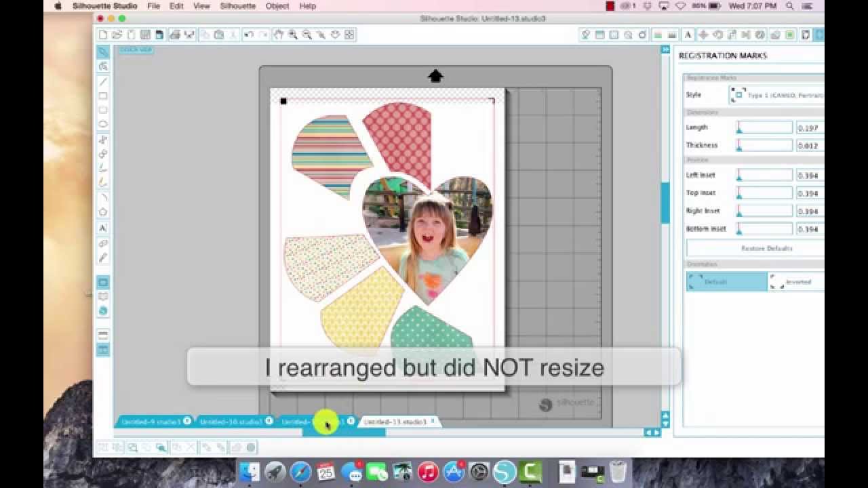The height and width of the screenshot is (488, 868).
Task: Select the Rectangle drawing tool
Action: point(103,96)
